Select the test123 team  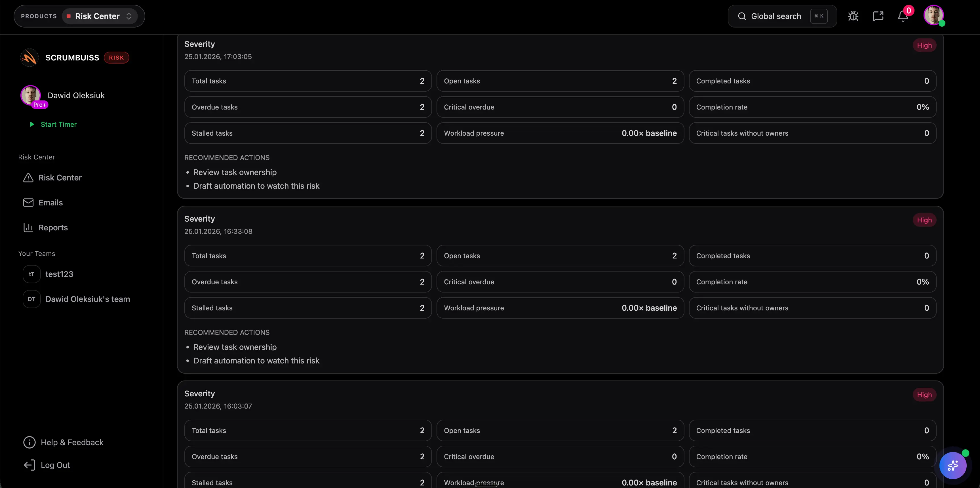(59, 274)
